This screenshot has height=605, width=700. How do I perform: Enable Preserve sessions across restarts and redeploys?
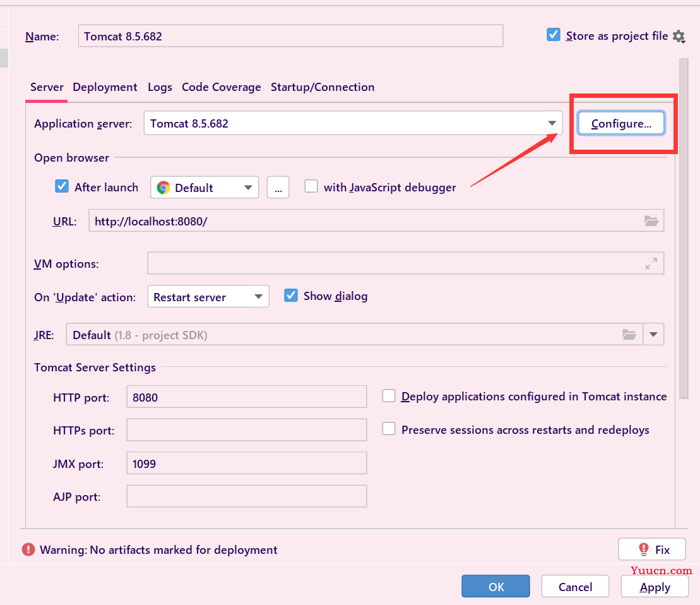(x=388, y=429)
